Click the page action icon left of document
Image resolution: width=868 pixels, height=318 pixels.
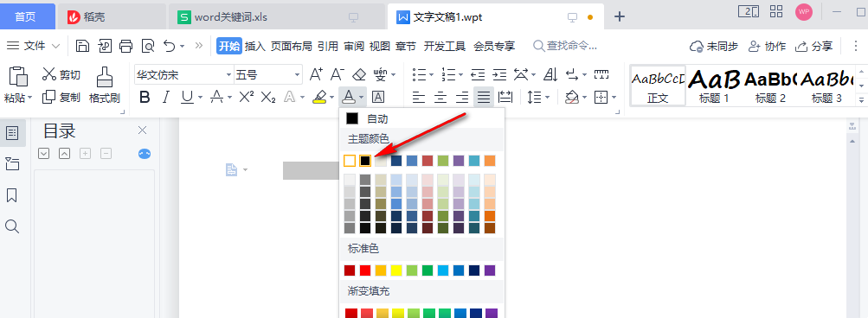point(231,169)
